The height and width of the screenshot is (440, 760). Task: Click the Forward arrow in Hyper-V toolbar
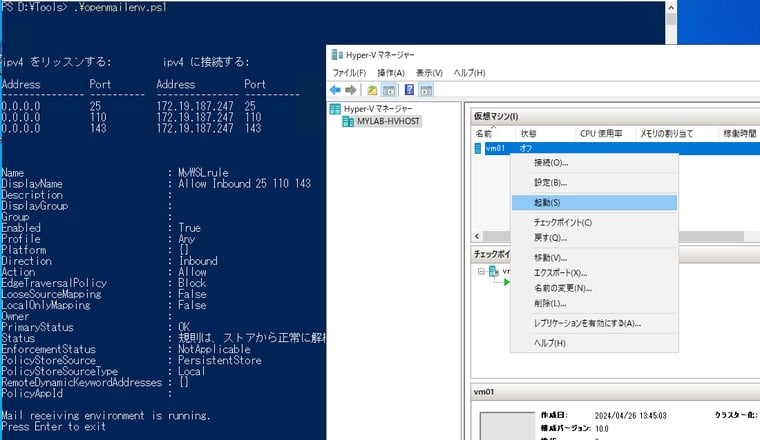pyautogui.click(x=350, y=90)
